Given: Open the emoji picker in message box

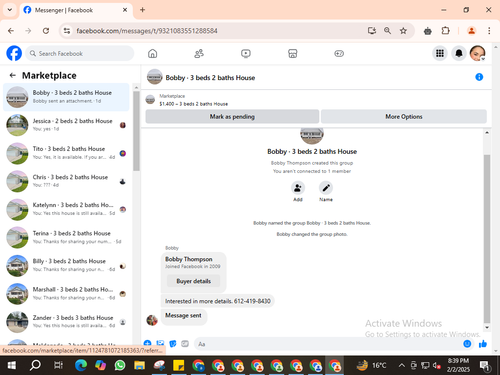Looking at the screenshot, I should (x=467, y=344).
